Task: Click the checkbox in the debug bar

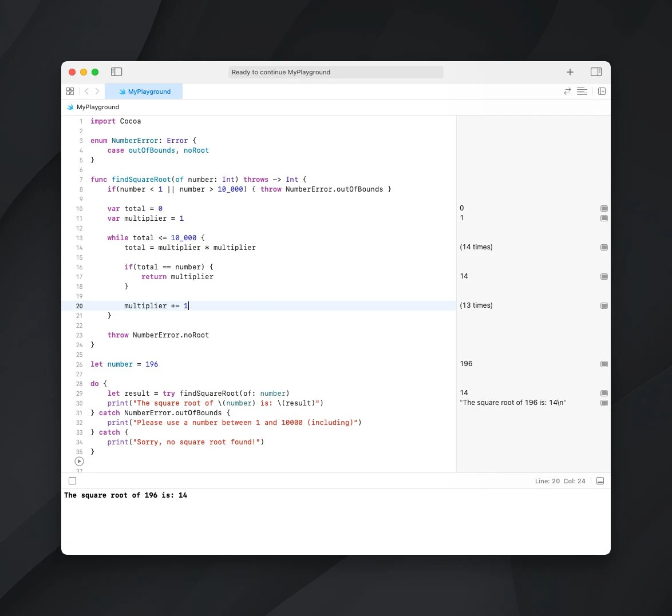Action: point(72,481)
